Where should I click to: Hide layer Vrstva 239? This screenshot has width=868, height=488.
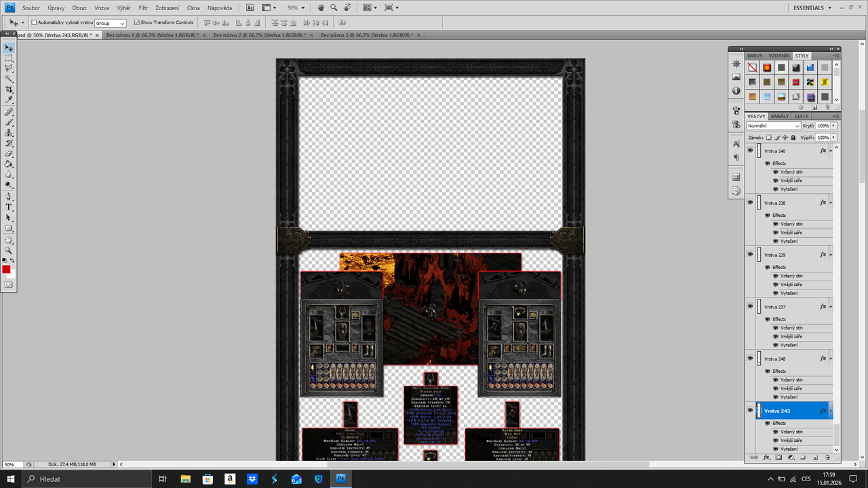[750, 255]
